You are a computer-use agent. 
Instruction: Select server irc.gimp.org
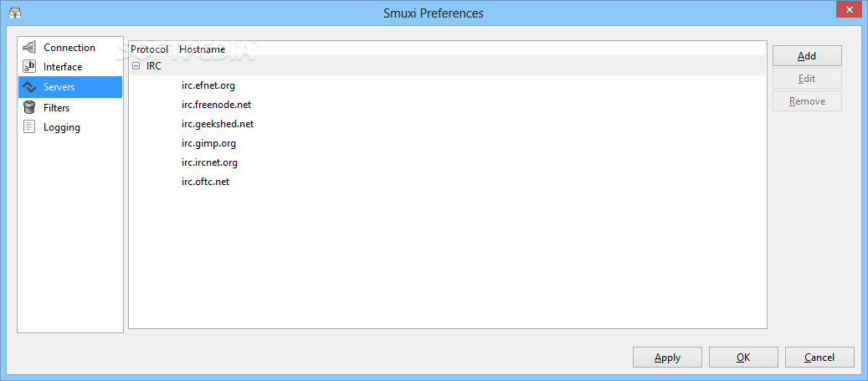(x=208, y=143)
